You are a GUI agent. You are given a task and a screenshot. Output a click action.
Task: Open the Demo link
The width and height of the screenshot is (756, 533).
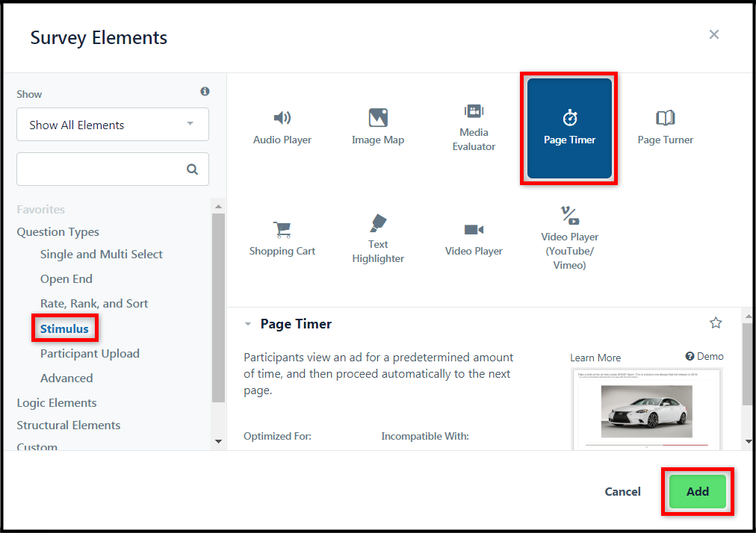pos(704,356)
